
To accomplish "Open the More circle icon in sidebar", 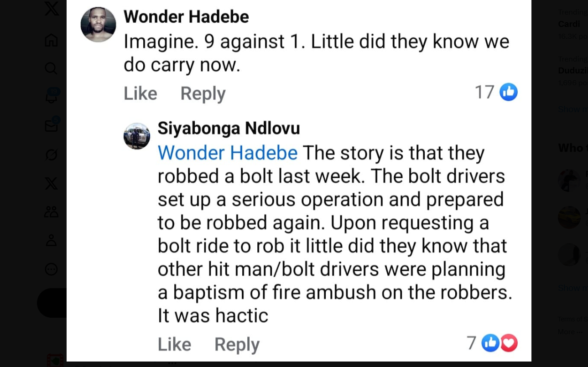I will pyautogui.click(x=51, y=269).
